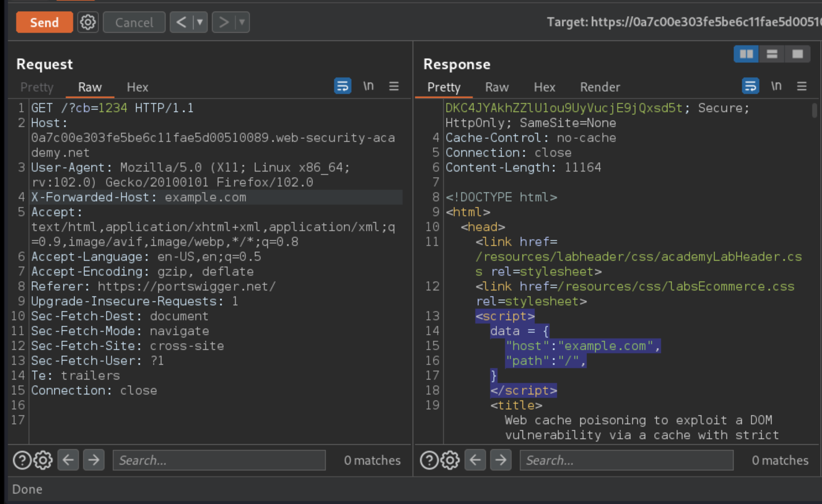Toggle non-printable characters in Response panel
The height and width of the screenshot is (504, 822).
tap(776, 86)
